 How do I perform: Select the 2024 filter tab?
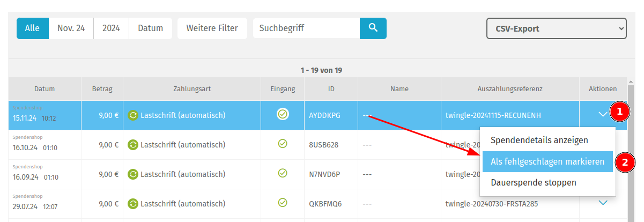pos(111,28)
